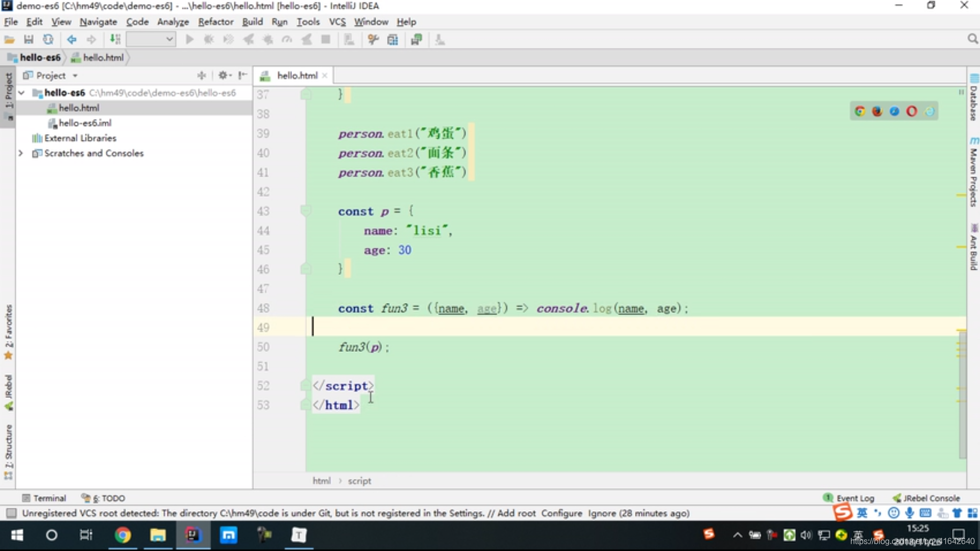Open the VCS menu
980x551 pixels.
point(337,22)
